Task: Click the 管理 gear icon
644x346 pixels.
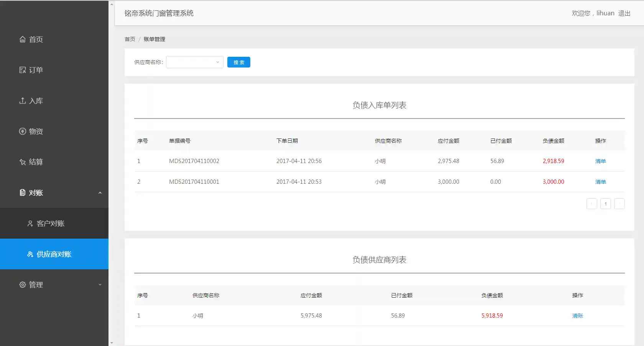Action: coord(23,285)
